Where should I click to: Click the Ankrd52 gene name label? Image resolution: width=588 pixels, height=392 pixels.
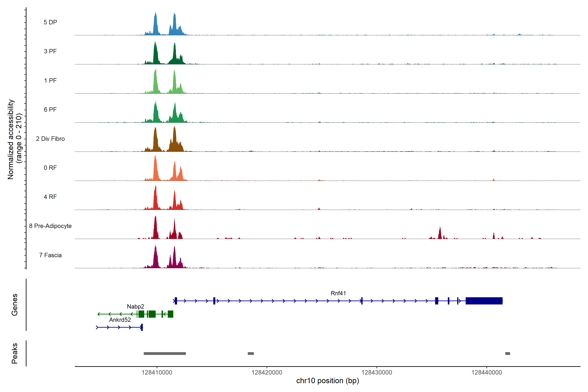point(120,320)
